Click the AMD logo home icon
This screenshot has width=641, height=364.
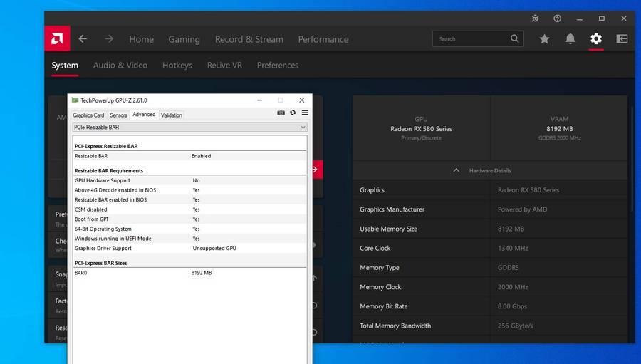click(x=57, y=38)
